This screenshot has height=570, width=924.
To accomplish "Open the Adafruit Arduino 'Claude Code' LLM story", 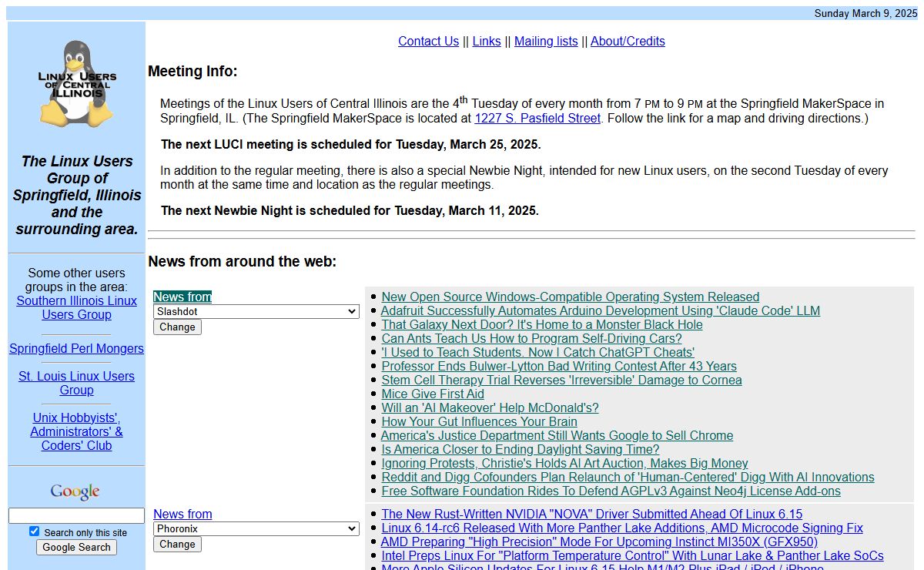I will pyautogui.click(x=601, y=311).
